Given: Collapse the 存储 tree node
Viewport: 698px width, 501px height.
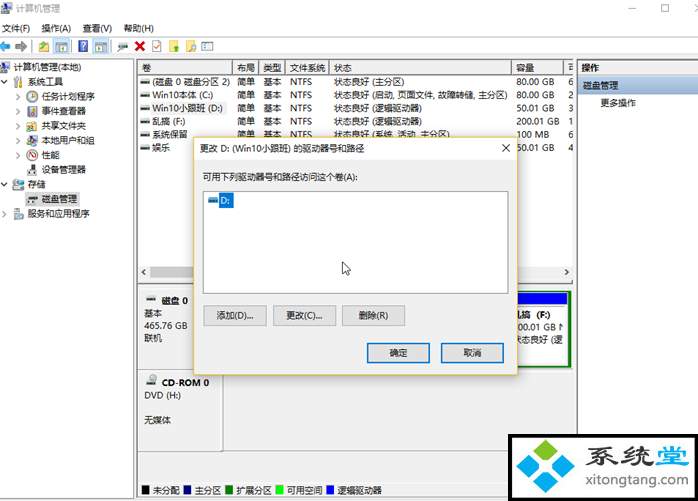Looking at the screenshot, I should [4, 184].
